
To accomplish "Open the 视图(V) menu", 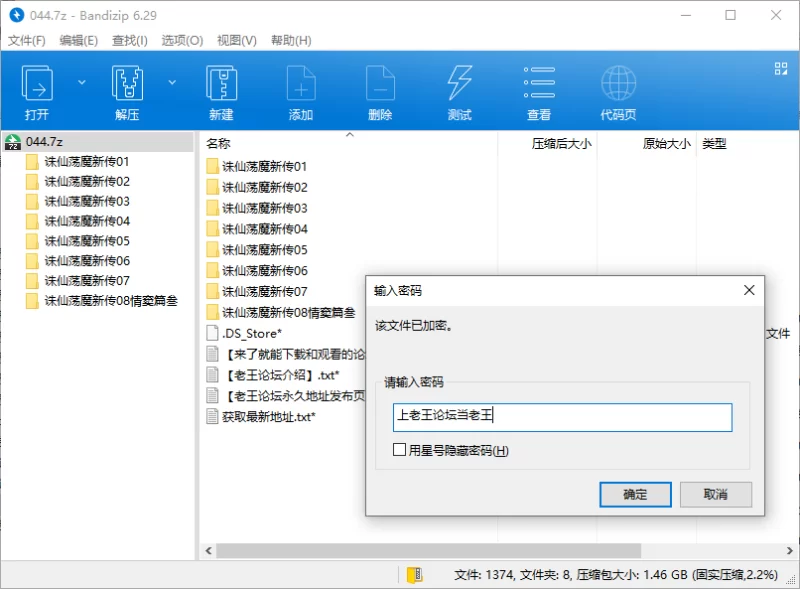I will 237,40.
